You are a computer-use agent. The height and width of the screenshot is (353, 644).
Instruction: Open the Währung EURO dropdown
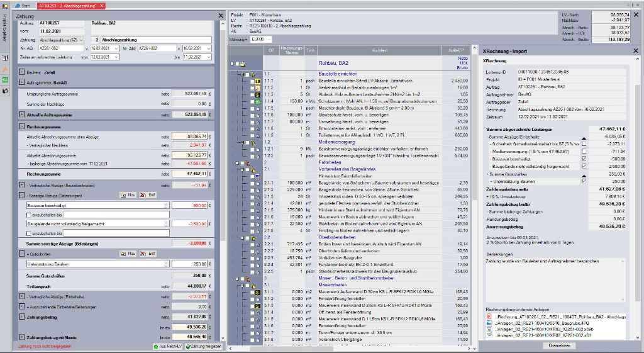(x=260, y=39)
